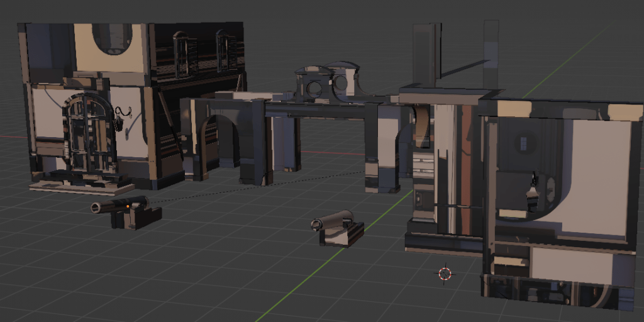The height and width of the screenshot is (322, 644).
Task: Click the right arched upper-floor window
Action: point(223,50)
